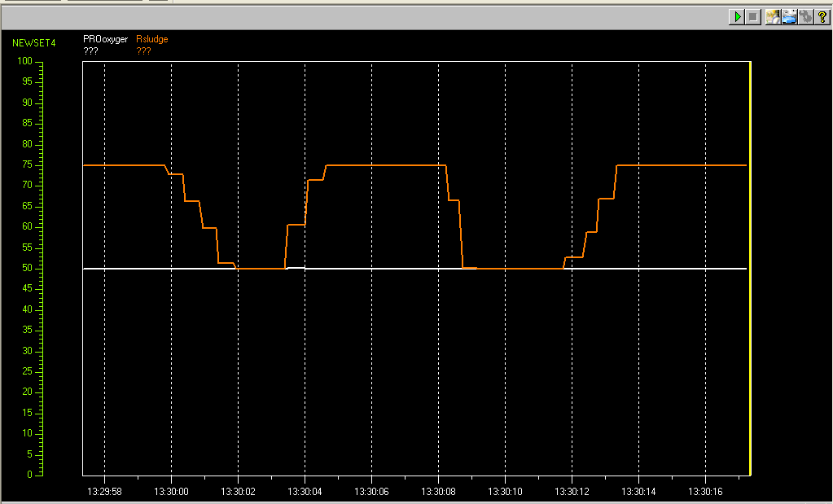Click the 13:30:04 time label
This screenshot has width=833, height=504.
[x=305, y=492]
